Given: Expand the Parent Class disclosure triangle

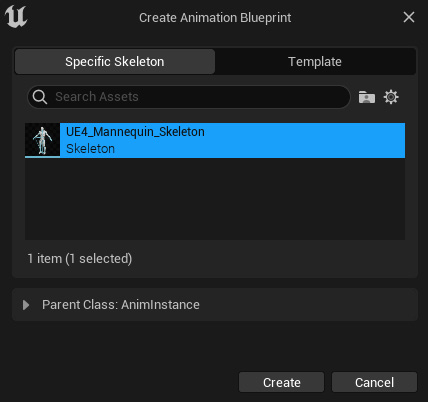Looking at the screenshot, I should [x=26, y=305].
